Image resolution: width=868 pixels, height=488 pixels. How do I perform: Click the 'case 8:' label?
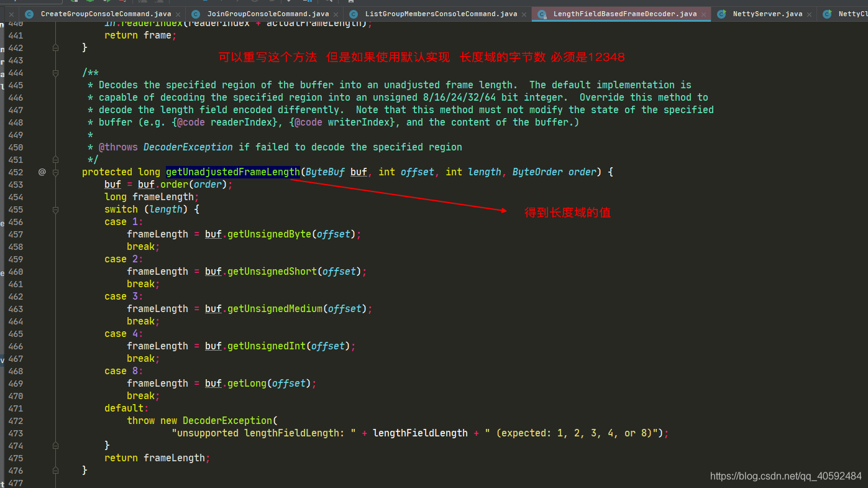point(124,371)
